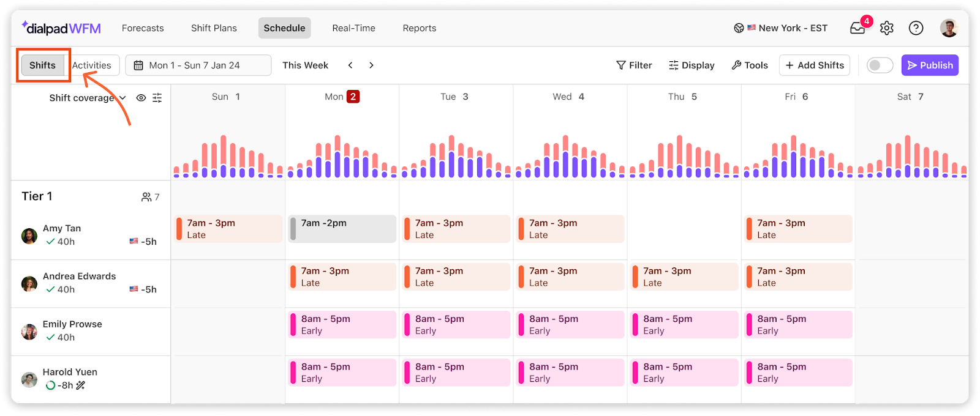This screenshot has width=980, height=416.
Task: Open the inbox with 4 notifications
Action: [x=859, y=28]
